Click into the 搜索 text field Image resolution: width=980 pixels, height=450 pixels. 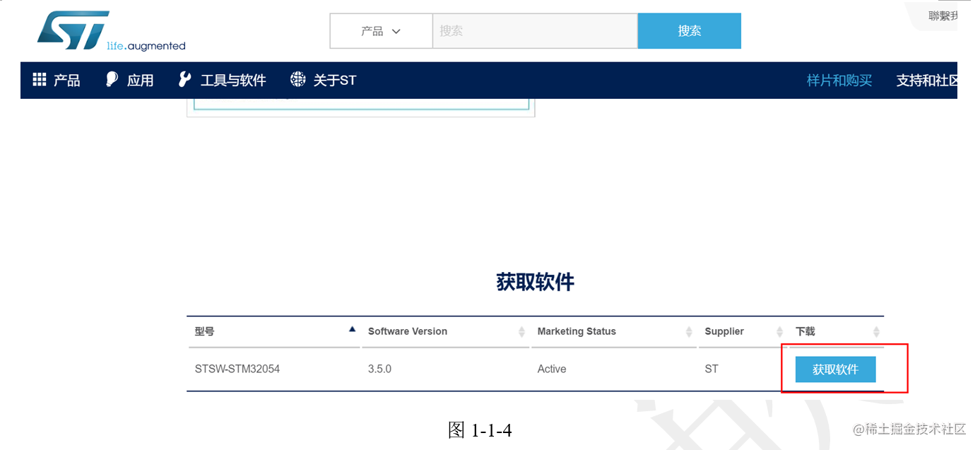[x=535, y=31]
